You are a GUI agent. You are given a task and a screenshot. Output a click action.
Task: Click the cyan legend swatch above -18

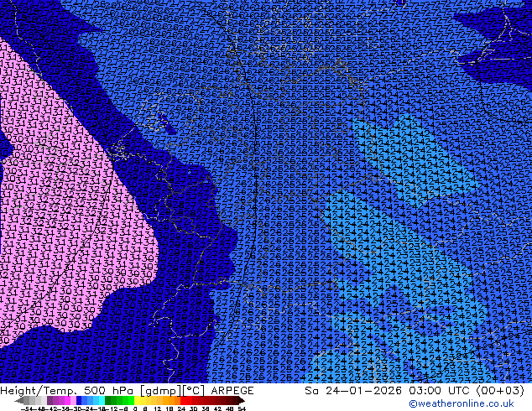[x=102, y=400]
